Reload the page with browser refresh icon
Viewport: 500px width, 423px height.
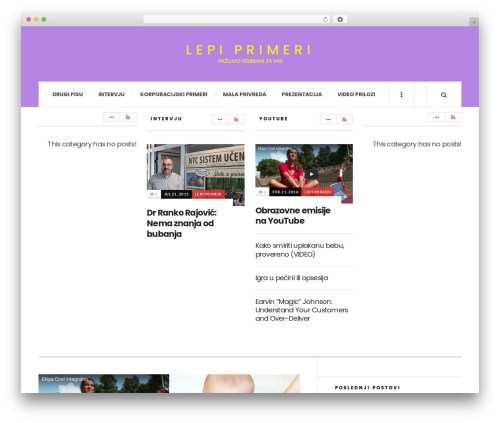[325, 20]
